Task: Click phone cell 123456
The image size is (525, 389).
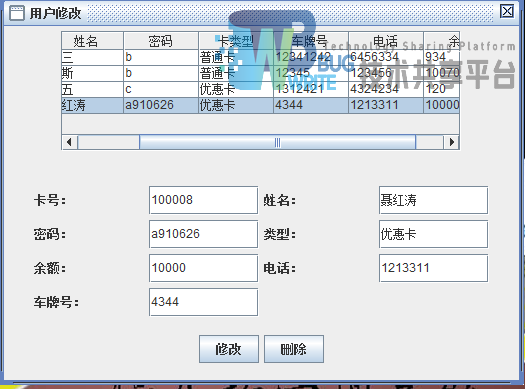Action: [x=386, y=73]
